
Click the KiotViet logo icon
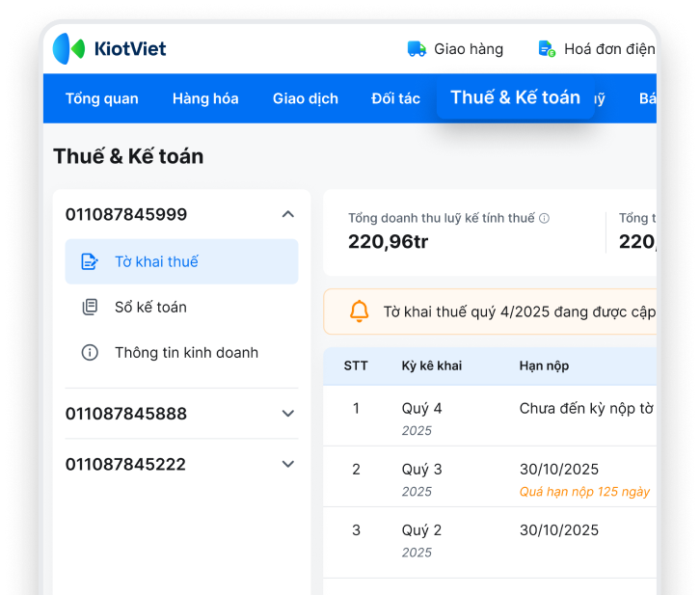68,48
